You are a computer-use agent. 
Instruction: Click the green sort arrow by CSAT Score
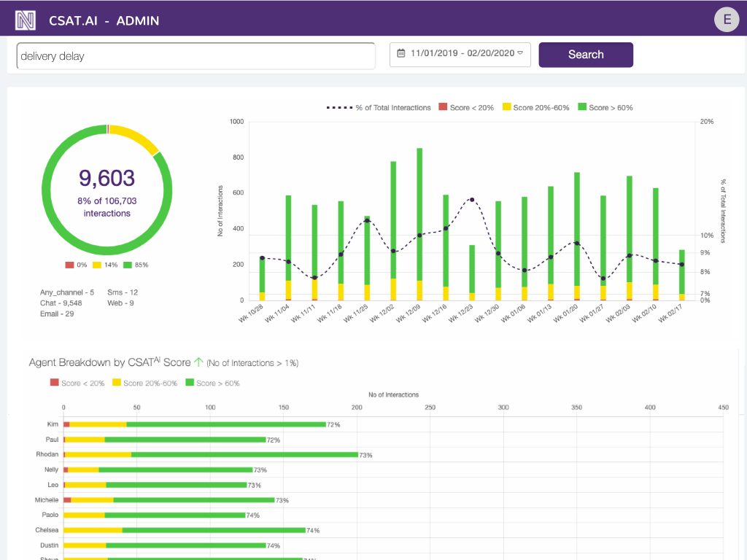click(x=198, y=362)
